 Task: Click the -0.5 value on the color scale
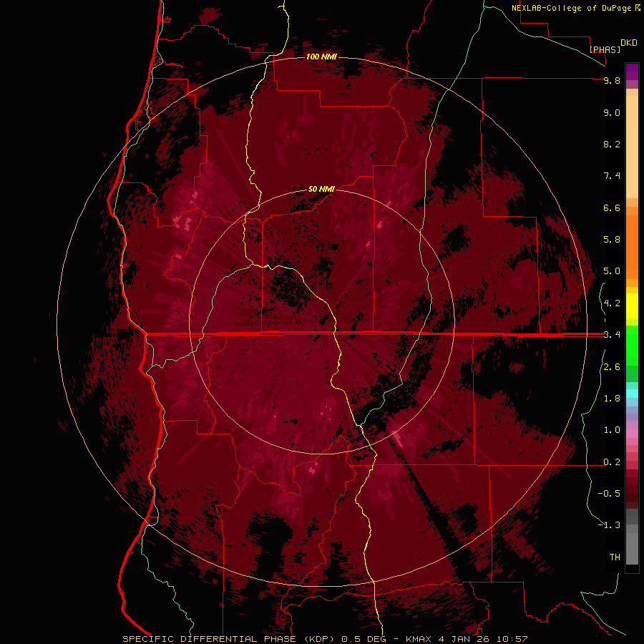609,494
